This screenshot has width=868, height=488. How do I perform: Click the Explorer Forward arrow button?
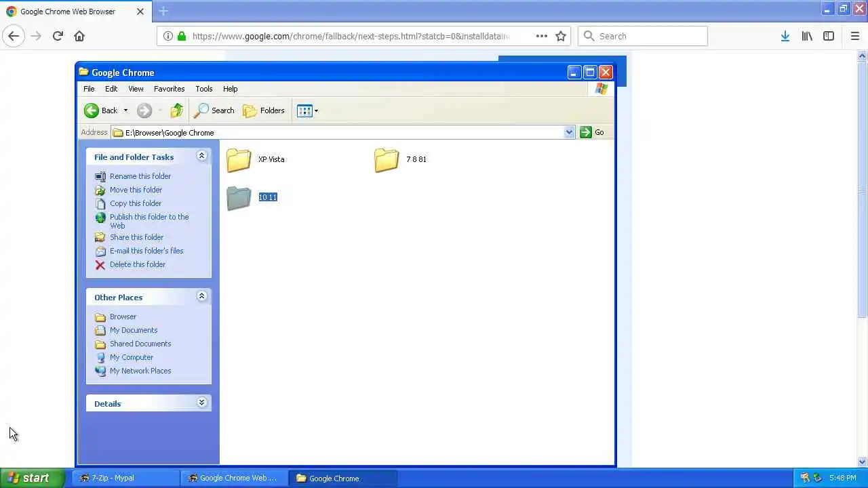tap(144, 110)
